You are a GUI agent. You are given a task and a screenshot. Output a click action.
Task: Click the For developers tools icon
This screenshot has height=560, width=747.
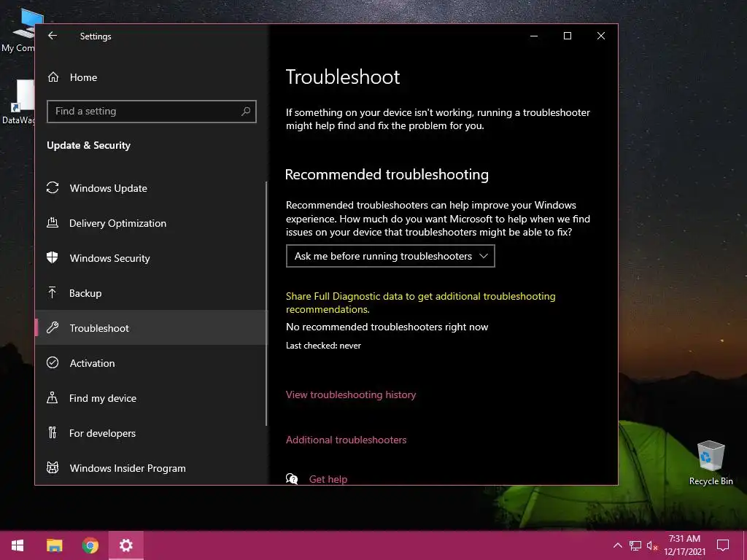pos(53,432)
